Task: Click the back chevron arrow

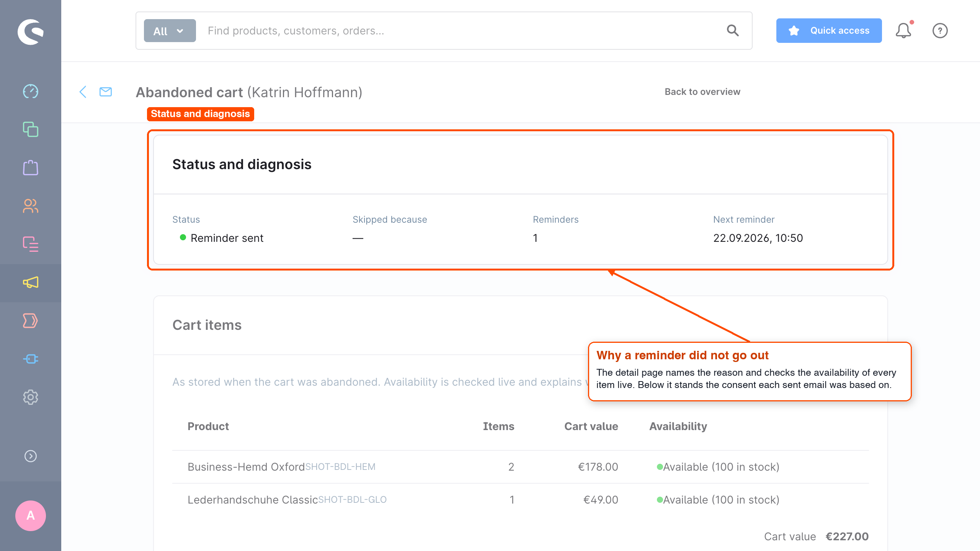Action: [x=83, y=92]
